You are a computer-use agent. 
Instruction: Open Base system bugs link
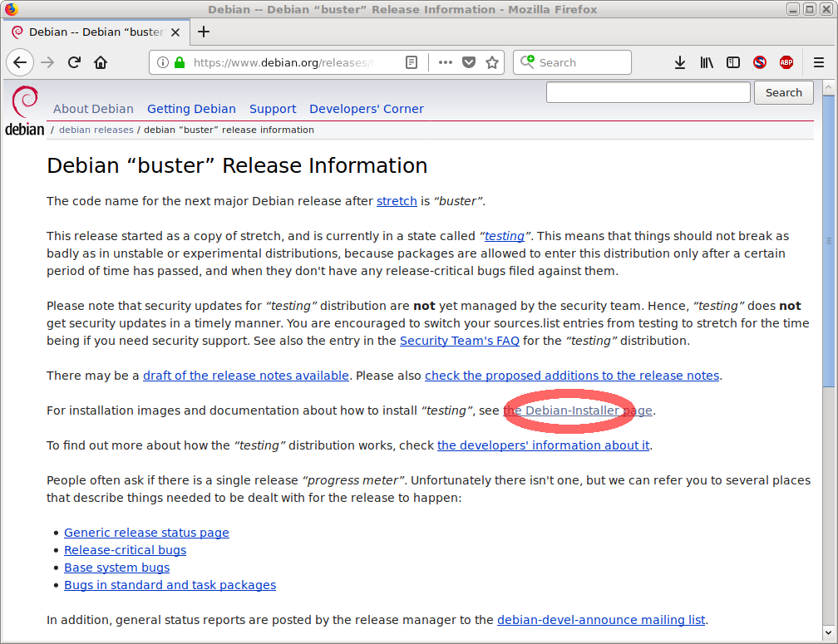[117, 568]
